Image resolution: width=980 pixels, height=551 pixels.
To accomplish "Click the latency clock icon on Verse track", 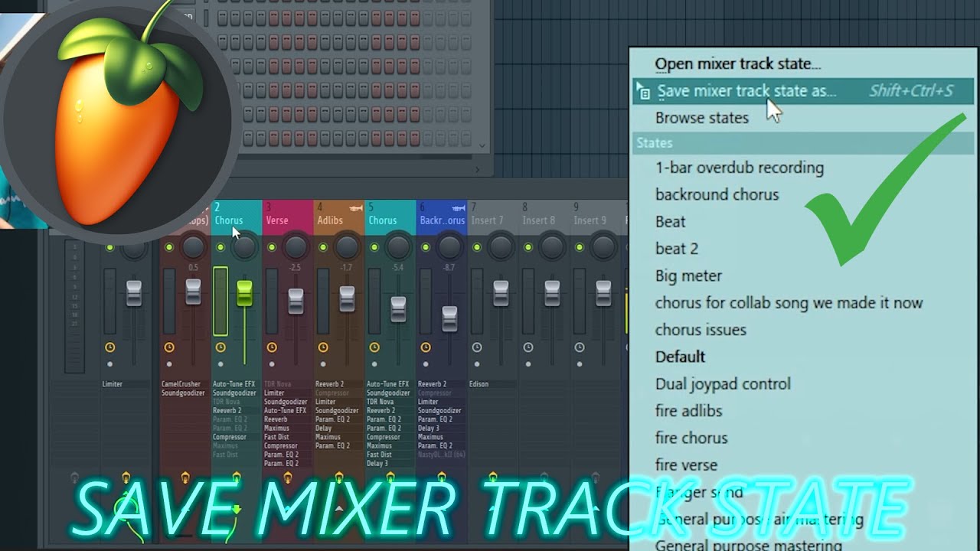I will 272,347.
